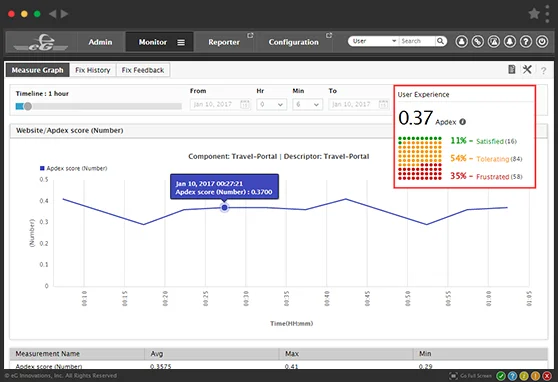Click the red critical alarm icon
Viewport: 558px width, 382px height.
click(547, 376)
